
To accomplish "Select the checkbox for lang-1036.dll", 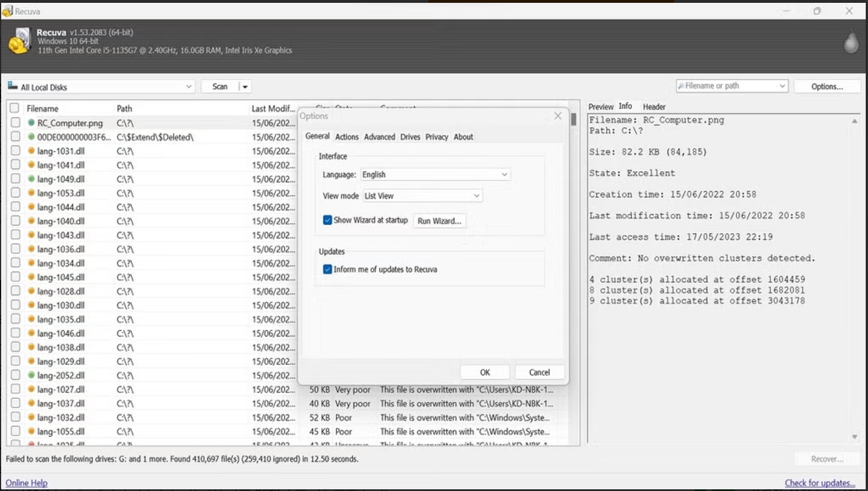I will point(15,249).
